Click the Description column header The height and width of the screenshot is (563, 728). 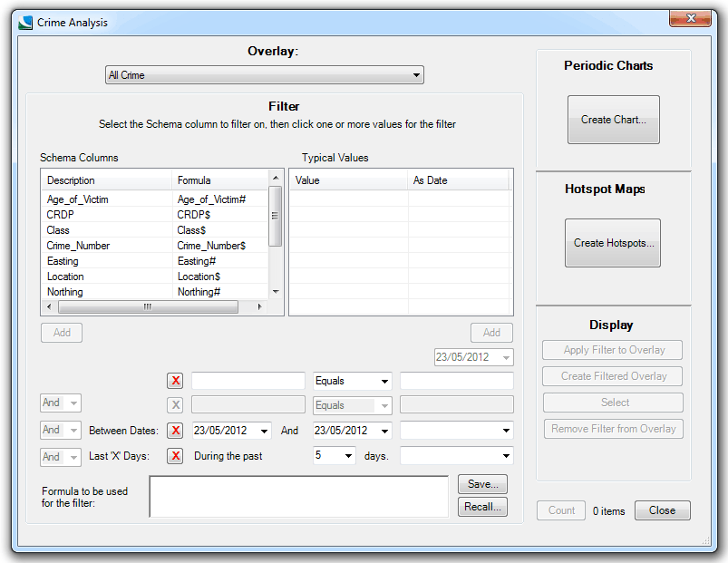coord(107,180)
